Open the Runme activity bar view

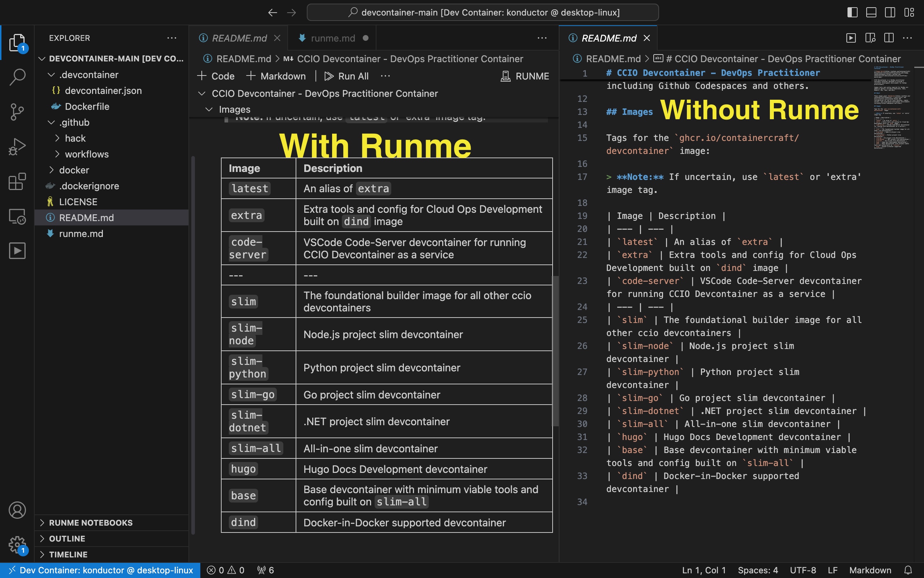17,251
